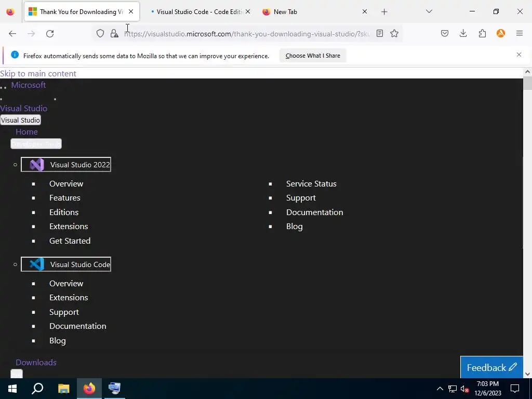This screenshot has width=532, height=399.
Task: Go back with the browser back arrow
Action: click(x=12, y=33)
